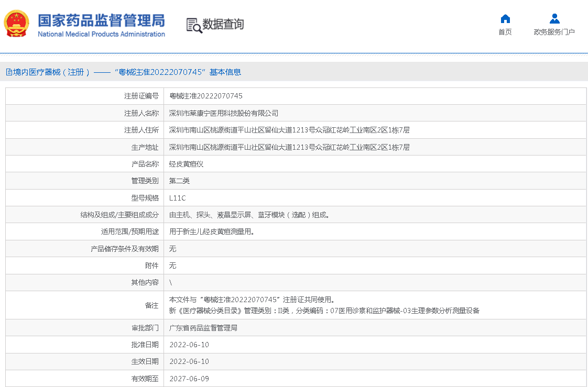Click the national emblem logo

click(17, 24)
